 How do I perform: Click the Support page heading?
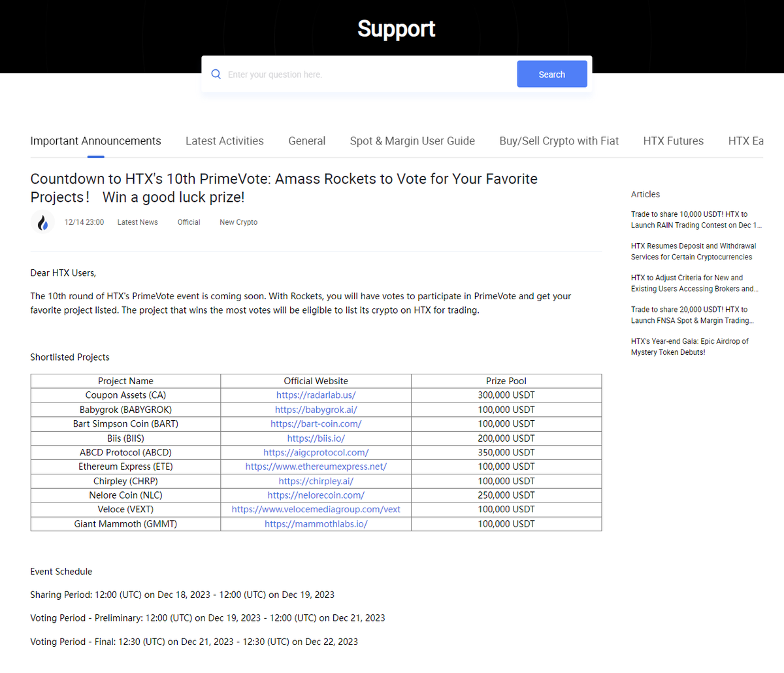(397, 29)
